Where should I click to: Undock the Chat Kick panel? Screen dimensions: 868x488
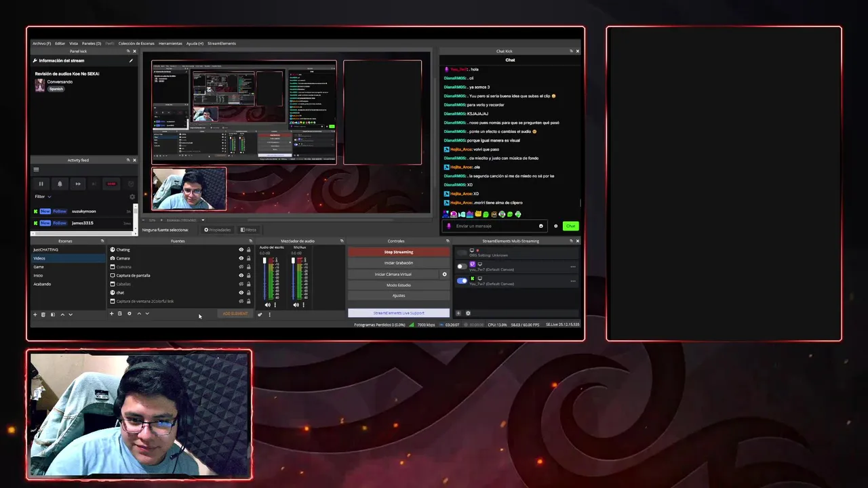coord(570,51)
